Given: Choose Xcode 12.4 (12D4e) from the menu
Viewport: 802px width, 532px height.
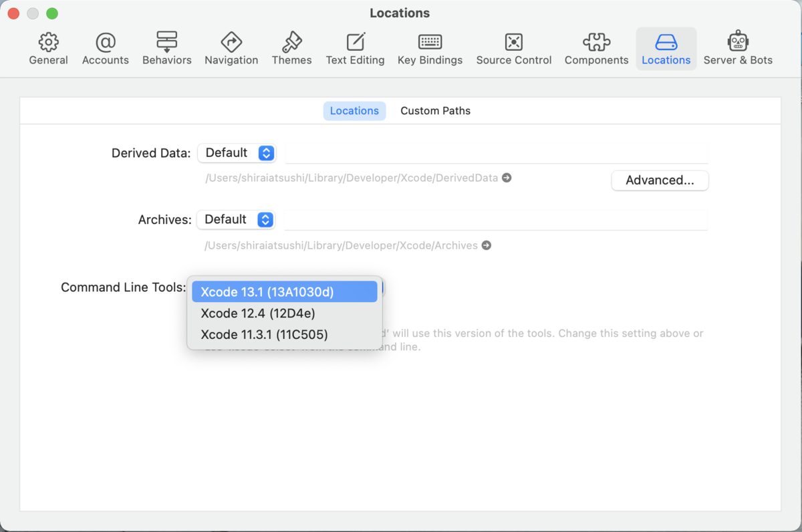Looking at the screenshot, I should (285, 313).
